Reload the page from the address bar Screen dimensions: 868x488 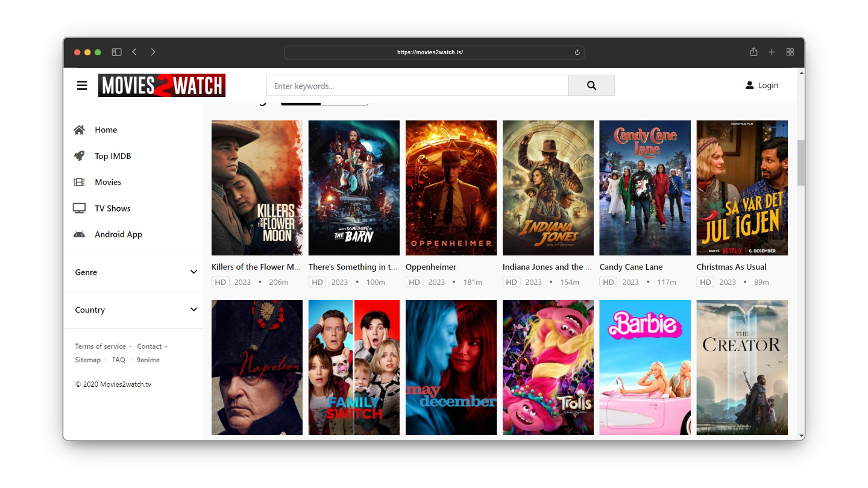(x=577, y=52)
